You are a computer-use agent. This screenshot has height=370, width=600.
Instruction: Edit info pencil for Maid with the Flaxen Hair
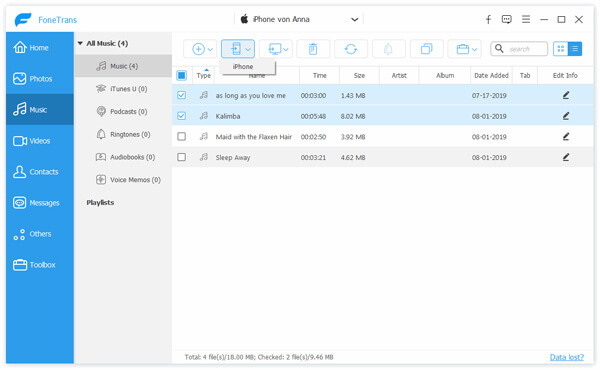click(566, 137)
